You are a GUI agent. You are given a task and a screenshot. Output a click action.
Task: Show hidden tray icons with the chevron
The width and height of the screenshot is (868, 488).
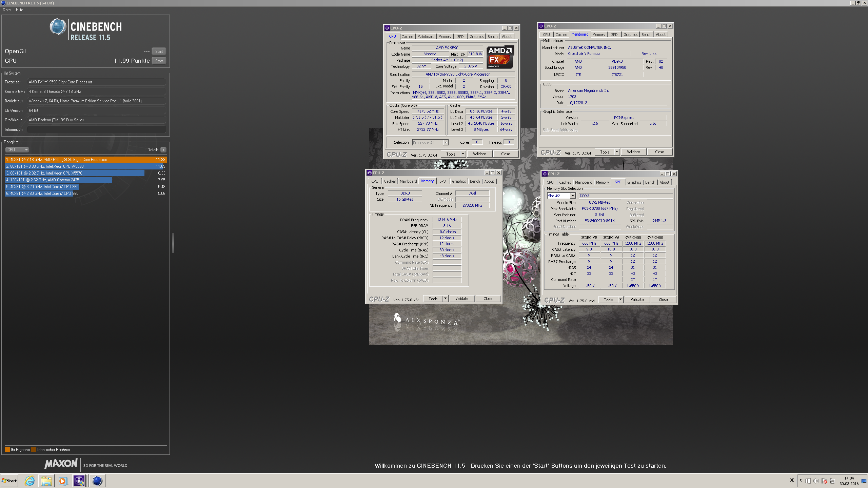[x=801, y=480]
